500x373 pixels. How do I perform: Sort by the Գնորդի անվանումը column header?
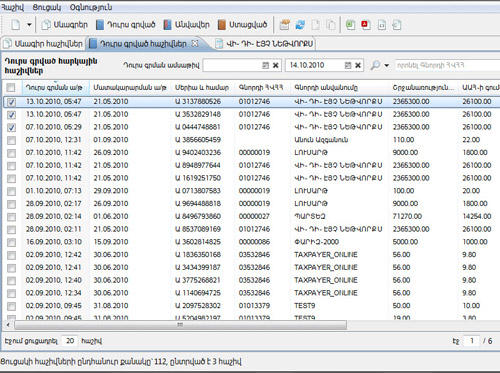[339, 88]
